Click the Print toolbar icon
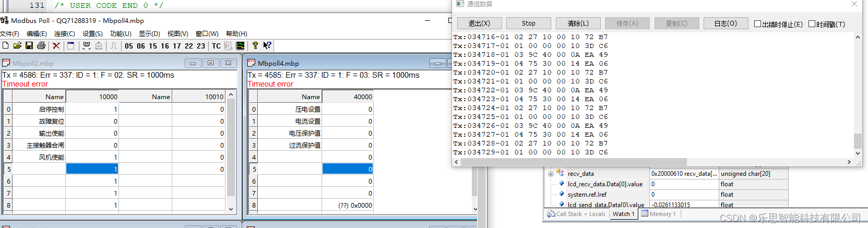 41,46
